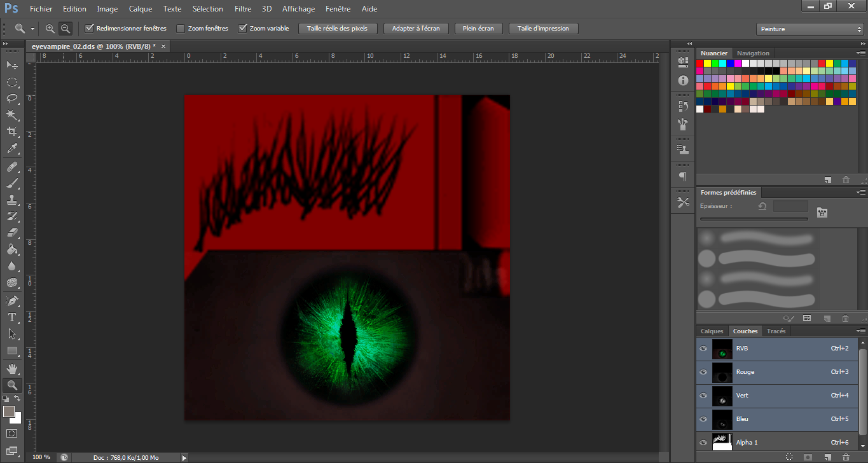Viewport: 868px width, 463px height.
Task: Click the Adapter à l'écran button
Action: click(x=416, y=28)
